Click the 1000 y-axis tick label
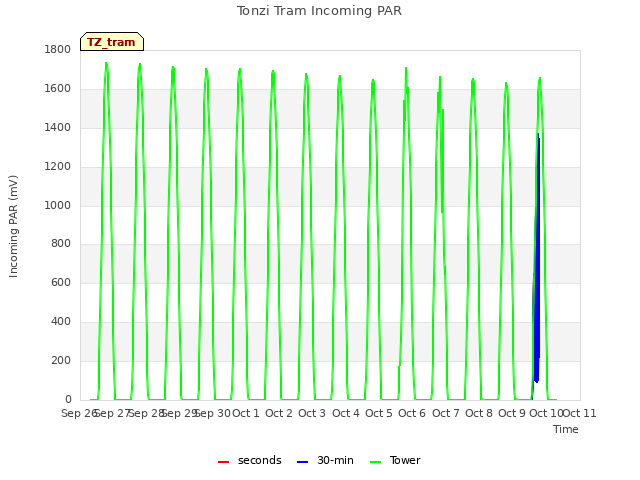The height and width of the screenshot is (480, 640). point(58,205)
